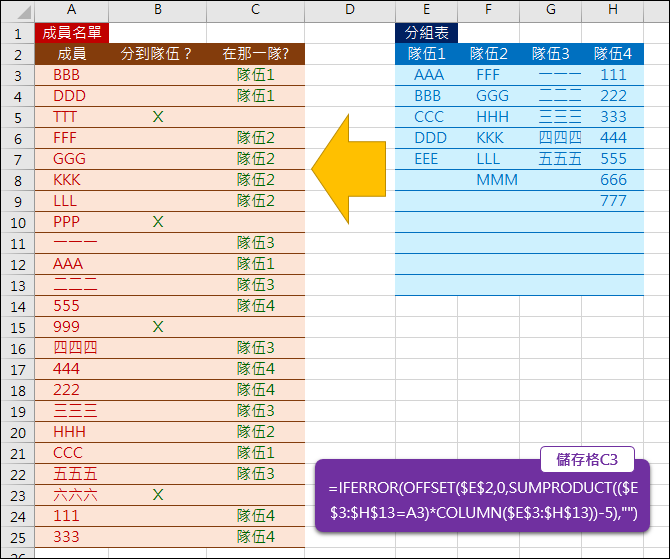Click 隊伍2 result in FFF row
The image size is (670, 559).
pyautogui.click(x=256, y=138)
